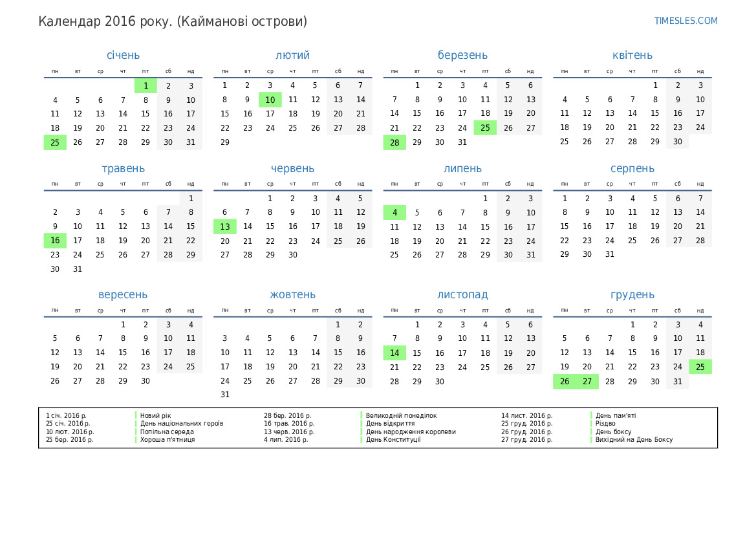Click highlighted 4 in липень
The height and width of the screenshot is (535, 756).
pyautogui.click(x=394, y=213)
